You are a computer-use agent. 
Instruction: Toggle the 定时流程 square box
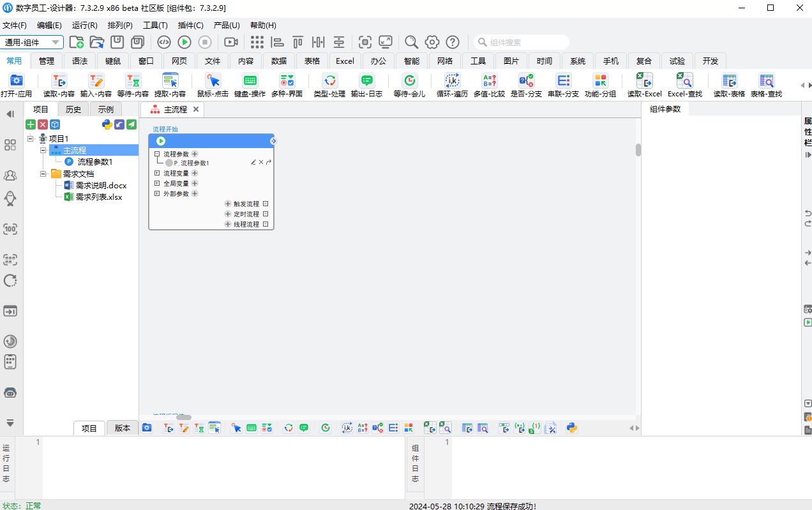(266, 214)
